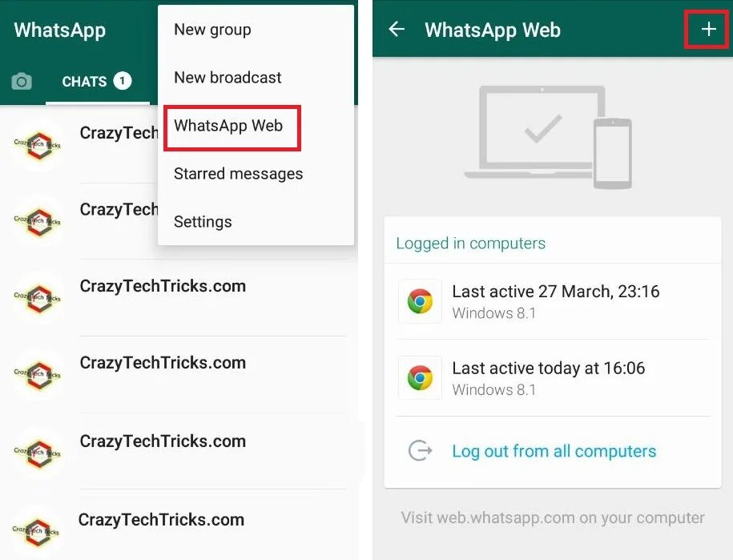Tap the last chat's profile avatar at the bottom

(37, 532)
